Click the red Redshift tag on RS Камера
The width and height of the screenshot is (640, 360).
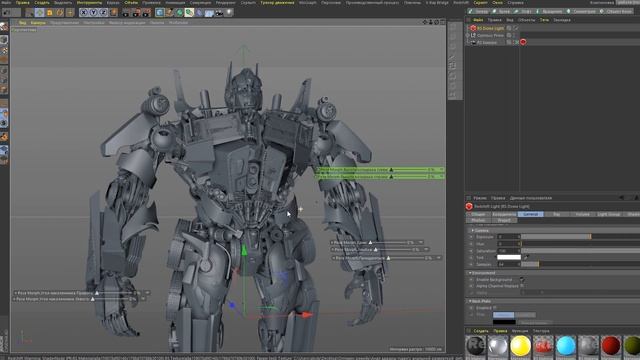point(523,42)
